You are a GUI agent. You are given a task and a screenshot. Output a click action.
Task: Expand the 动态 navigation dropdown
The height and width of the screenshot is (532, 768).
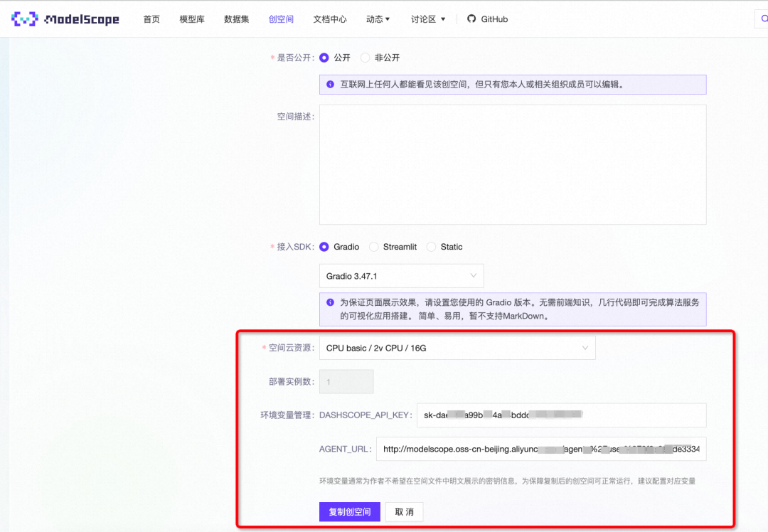click(x=378, y=18)
